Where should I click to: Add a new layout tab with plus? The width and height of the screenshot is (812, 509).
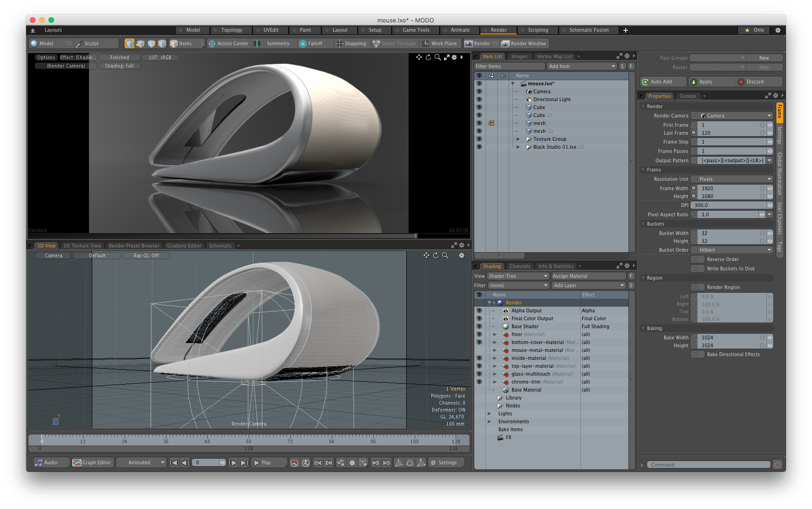pos(626,30)
